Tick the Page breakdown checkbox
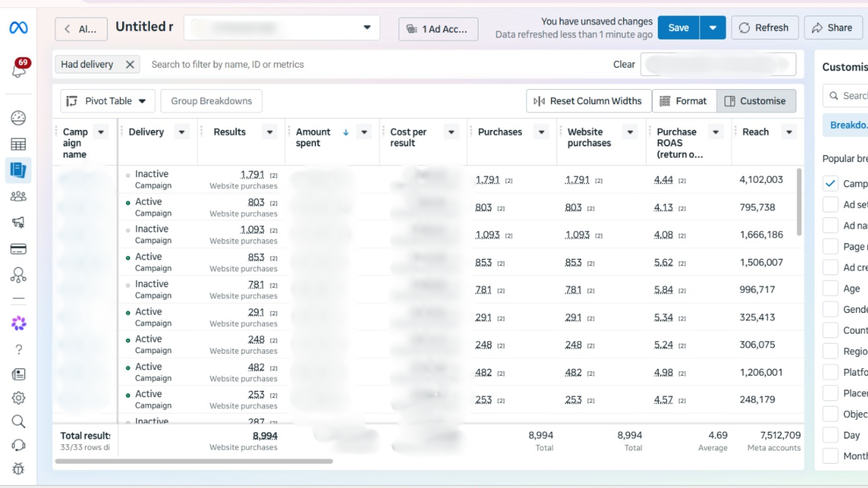 tap(830, 246)
